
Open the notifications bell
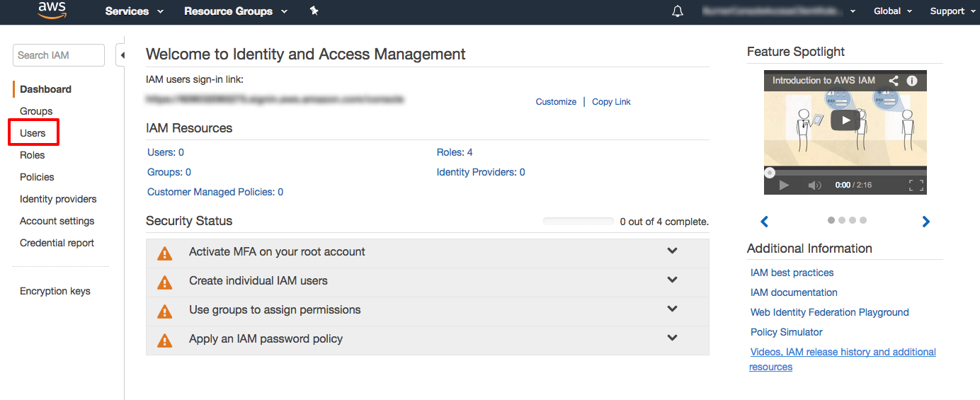[678, 11]
